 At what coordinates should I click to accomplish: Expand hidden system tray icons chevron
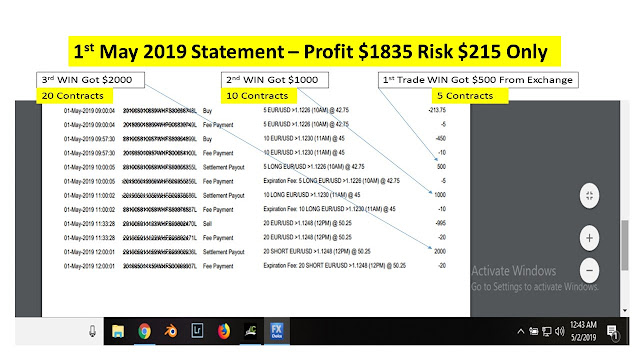coord(521,331)
